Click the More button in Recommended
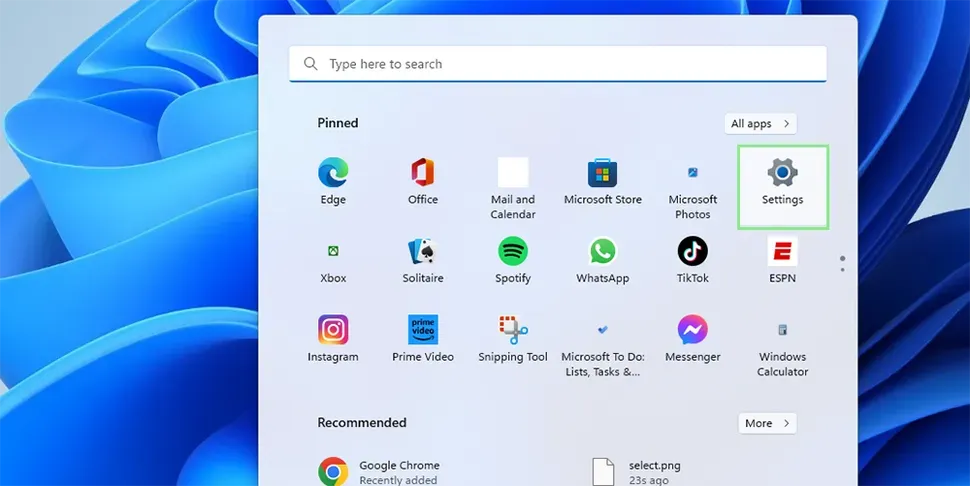 (x=767, y=424)
